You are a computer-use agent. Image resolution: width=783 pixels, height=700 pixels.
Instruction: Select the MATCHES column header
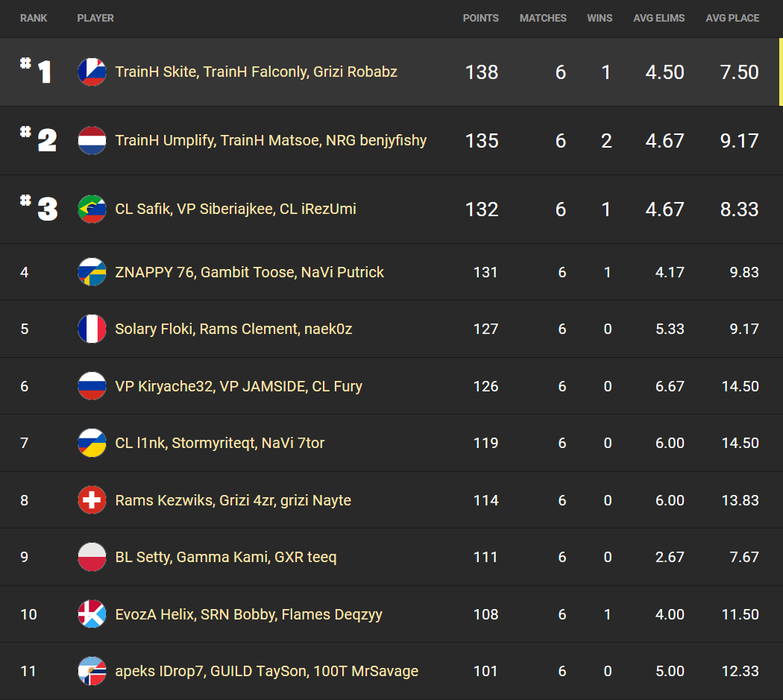click(543, 18)
